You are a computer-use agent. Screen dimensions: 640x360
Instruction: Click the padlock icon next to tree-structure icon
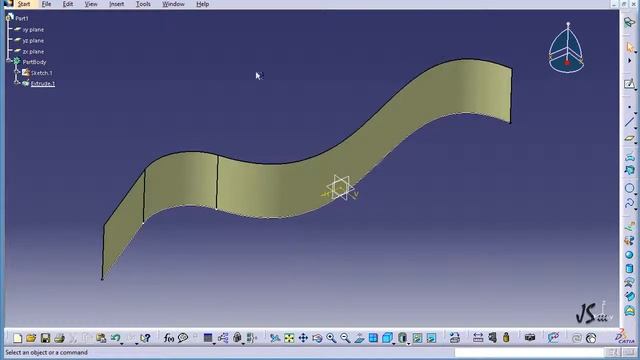click(x=237, y=338)
